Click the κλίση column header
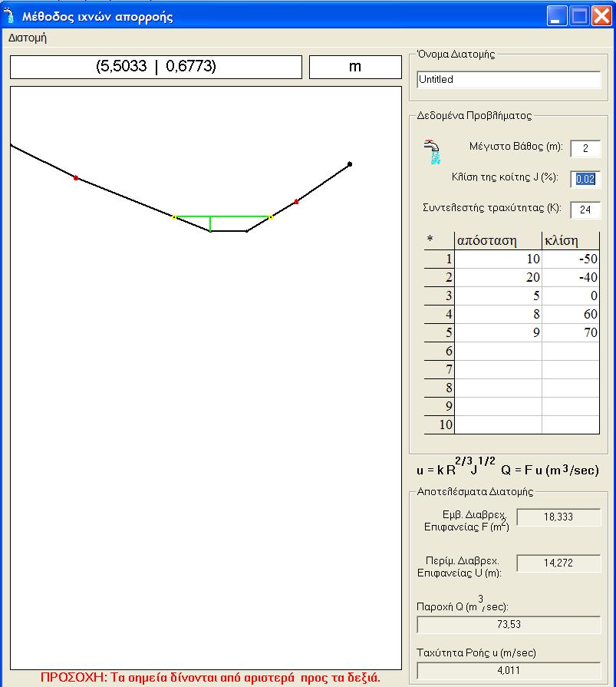Viewport: 616px width, 687px height. (x=571, y=240)
